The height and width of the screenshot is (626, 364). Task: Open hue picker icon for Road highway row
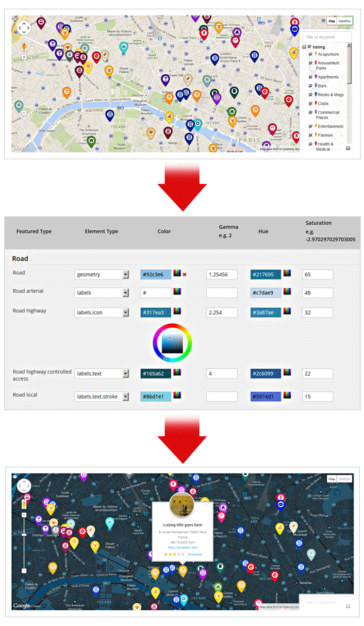pos(287,311)
